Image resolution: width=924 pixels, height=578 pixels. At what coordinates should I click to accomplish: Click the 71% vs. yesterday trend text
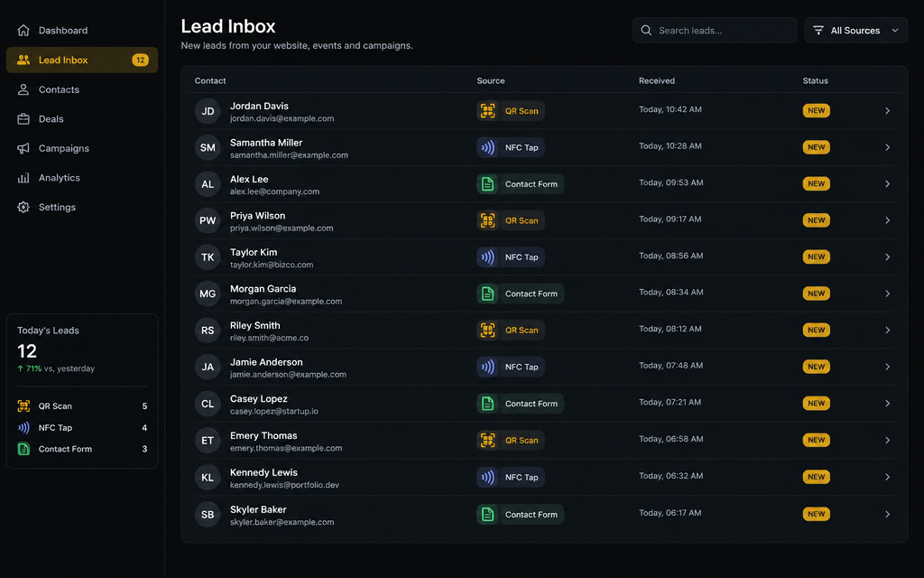(x=56, y=368)
